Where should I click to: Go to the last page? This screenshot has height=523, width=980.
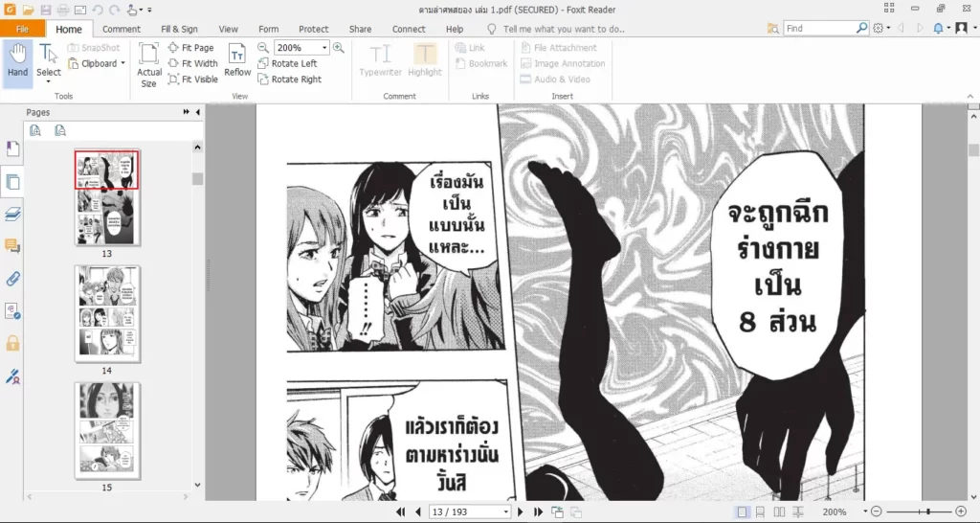[x=538, y=512]
